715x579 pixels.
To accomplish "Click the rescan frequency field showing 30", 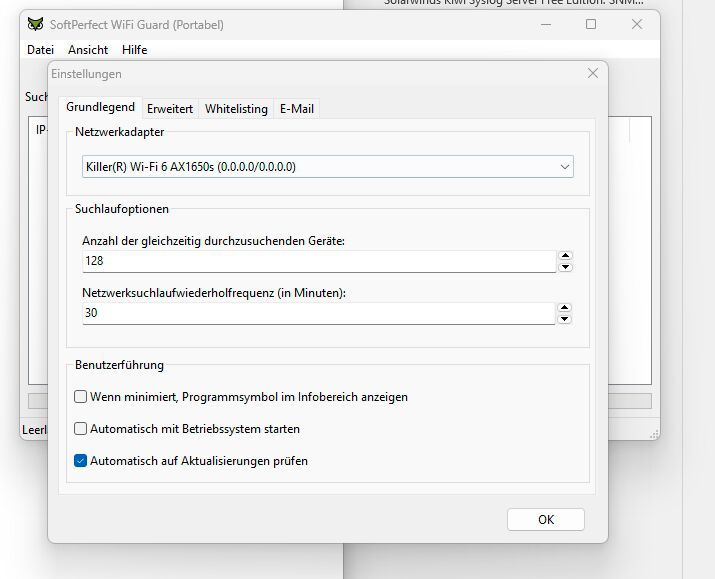I will 319,313.
